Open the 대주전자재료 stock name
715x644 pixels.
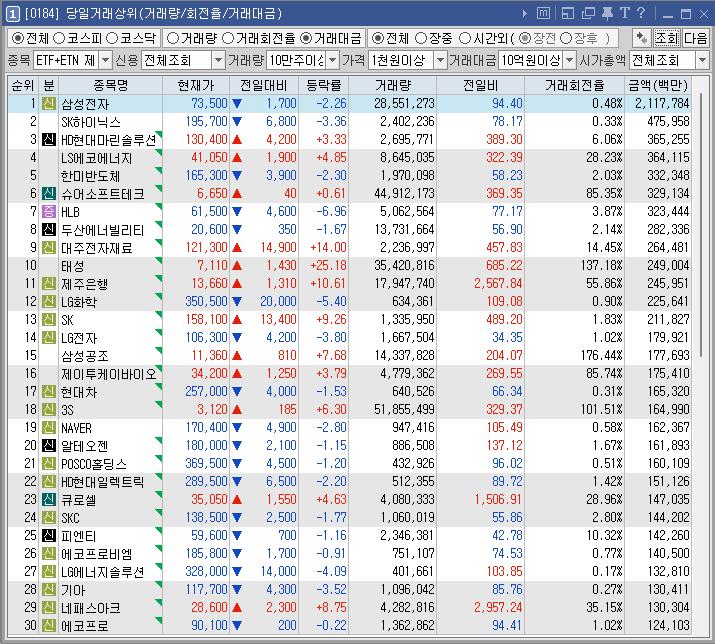(97, 248)
